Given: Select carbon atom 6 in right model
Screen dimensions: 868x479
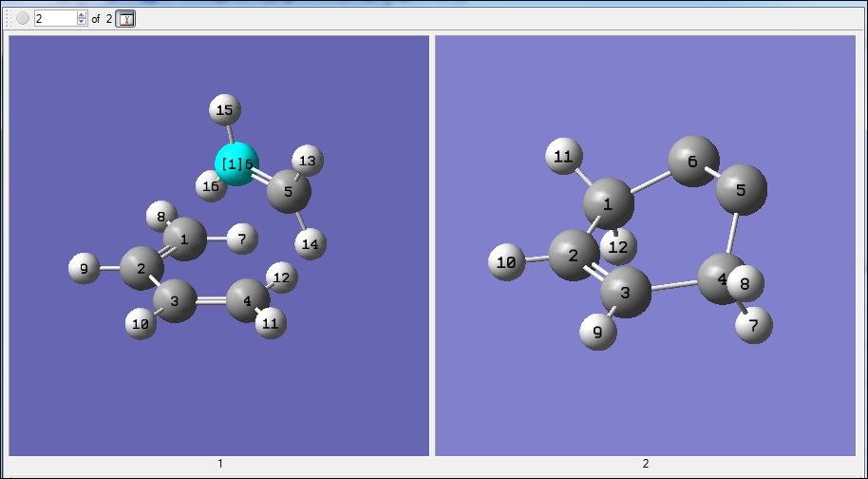Looking at the screenshot, I should click(693, 162).
